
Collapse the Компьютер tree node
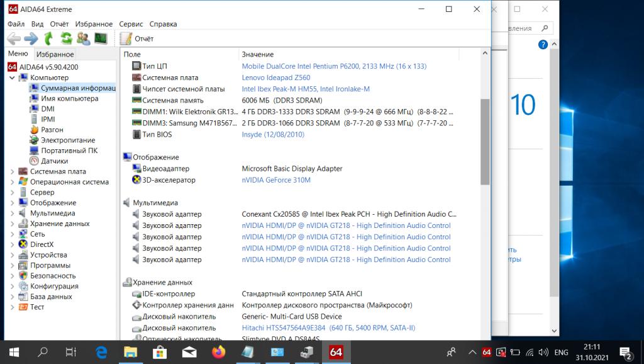12,77
